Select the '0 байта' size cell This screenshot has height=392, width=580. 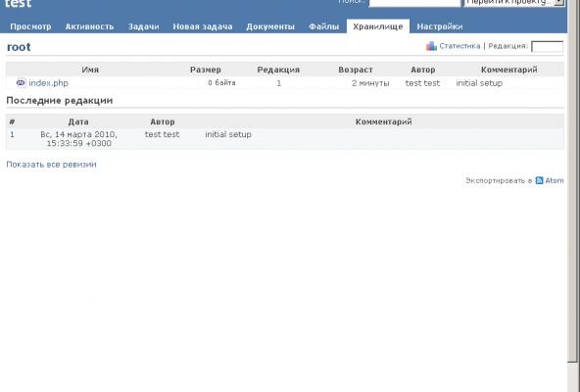point(221,83)
